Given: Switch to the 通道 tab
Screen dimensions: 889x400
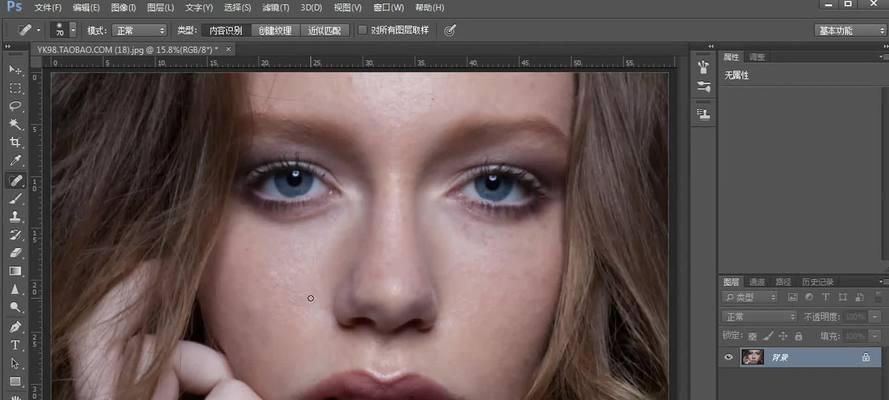Looking at the screenshot, I should pos(757,282).
